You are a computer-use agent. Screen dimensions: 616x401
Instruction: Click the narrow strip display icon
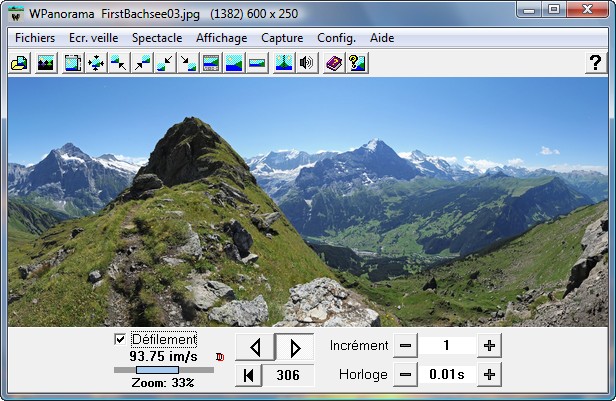(x=257, y=63)
